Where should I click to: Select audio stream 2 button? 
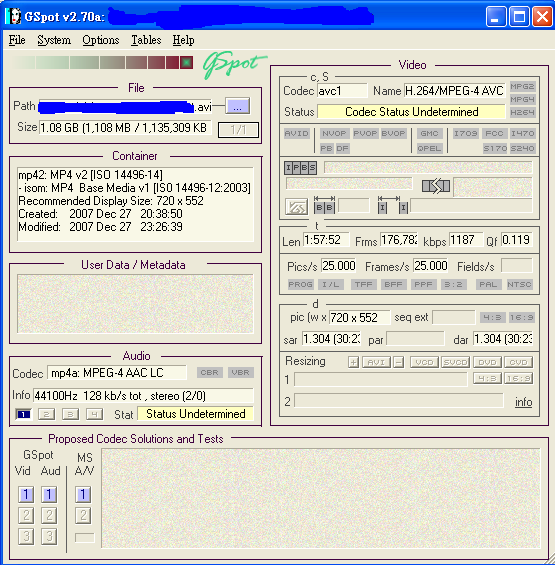[46, 414]
